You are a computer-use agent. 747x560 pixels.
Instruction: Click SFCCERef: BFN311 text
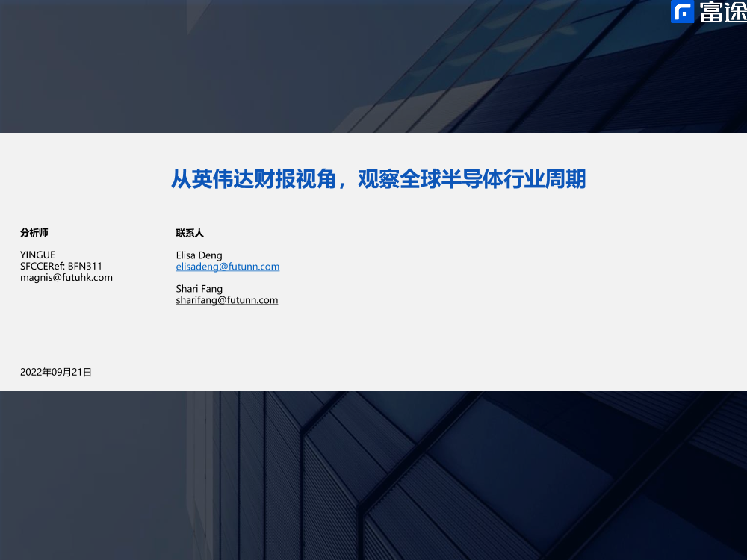(x=61, y=267)
